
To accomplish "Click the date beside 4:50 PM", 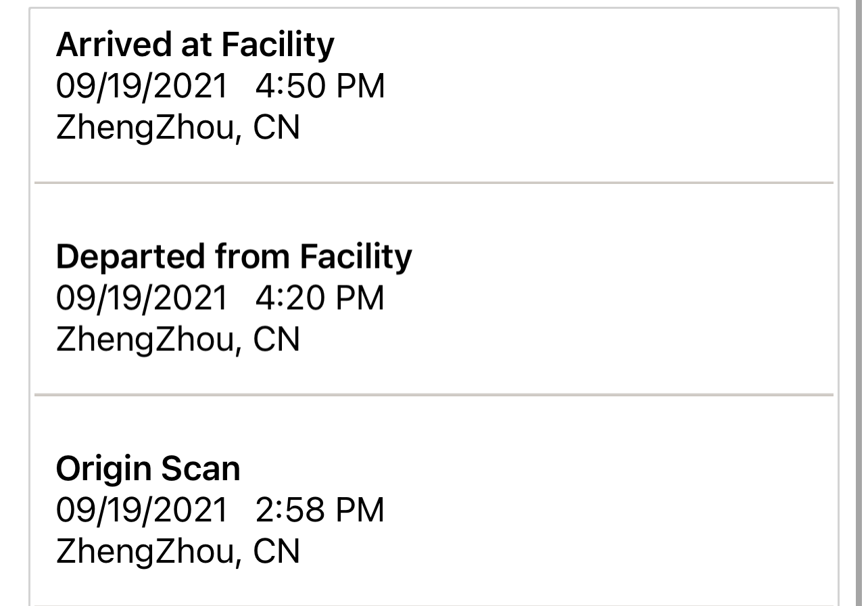I will (x=142, y=87).
